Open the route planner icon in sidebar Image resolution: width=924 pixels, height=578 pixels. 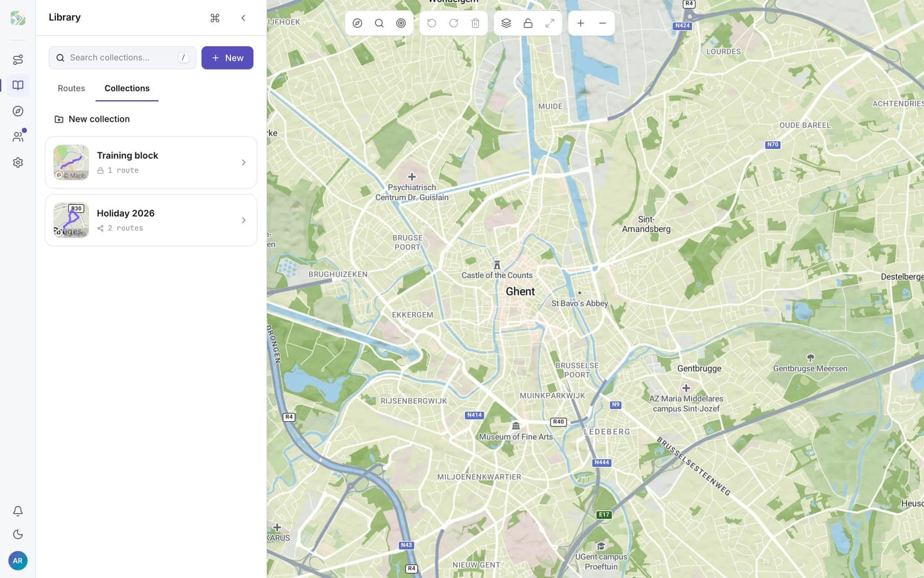click(18, 60)
